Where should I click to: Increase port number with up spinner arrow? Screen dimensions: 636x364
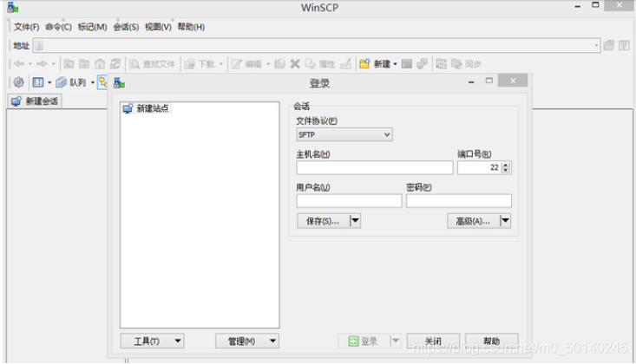coord(506,165)
